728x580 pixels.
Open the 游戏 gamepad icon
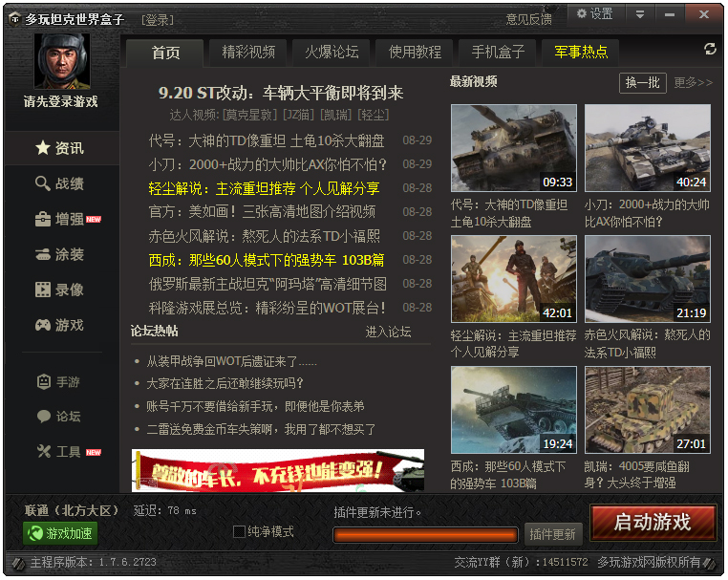pyautogui.click(x=43, y=325)
